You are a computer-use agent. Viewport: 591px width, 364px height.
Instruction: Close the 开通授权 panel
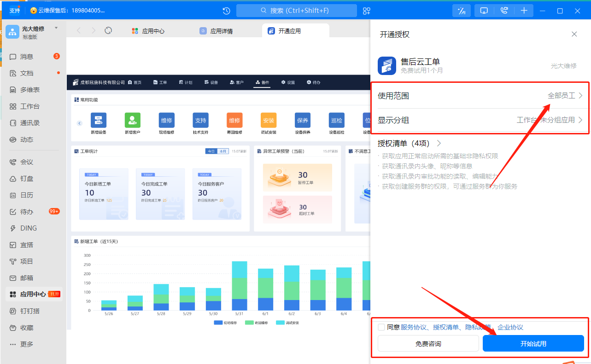[574, 34]
